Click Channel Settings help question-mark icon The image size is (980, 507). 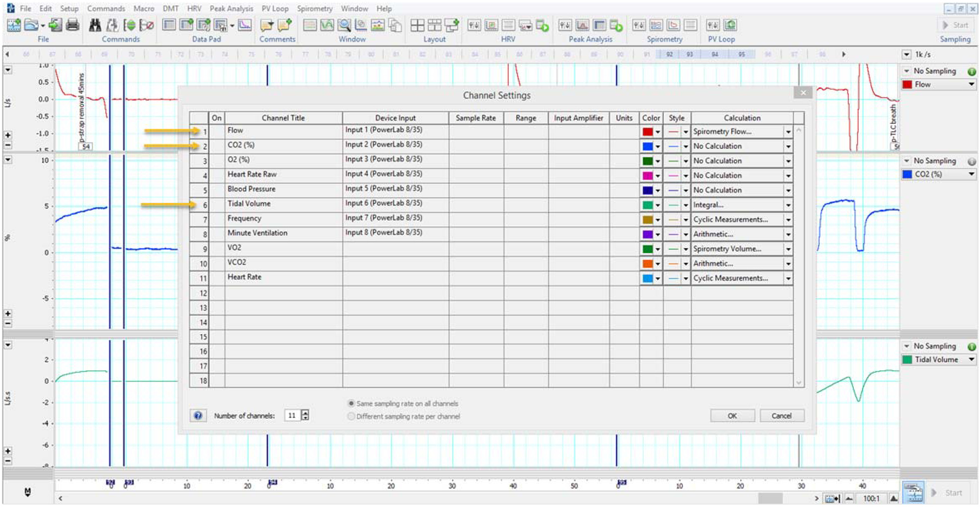pos(198,415)
